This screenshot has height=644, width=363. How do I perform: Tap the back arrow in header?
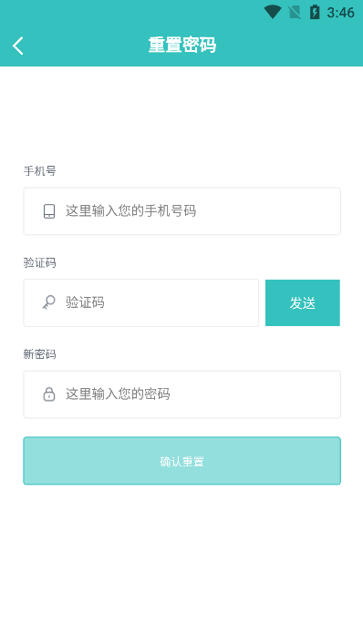18,46
